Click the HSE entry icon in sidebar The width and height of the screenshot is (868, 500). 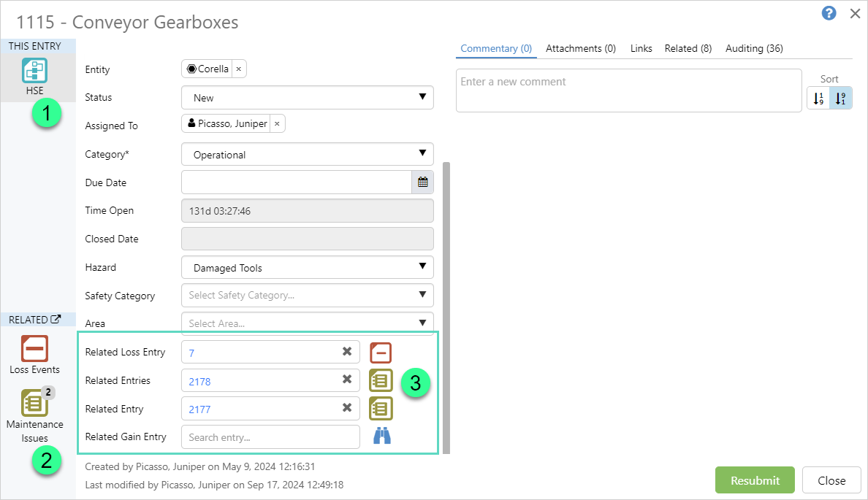tap(34, 72)
